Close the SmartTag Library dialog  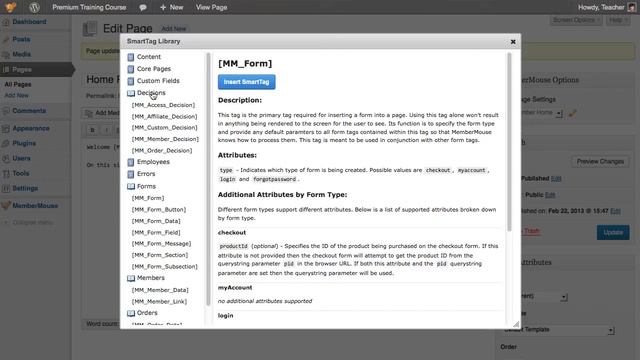coord(513,42)
